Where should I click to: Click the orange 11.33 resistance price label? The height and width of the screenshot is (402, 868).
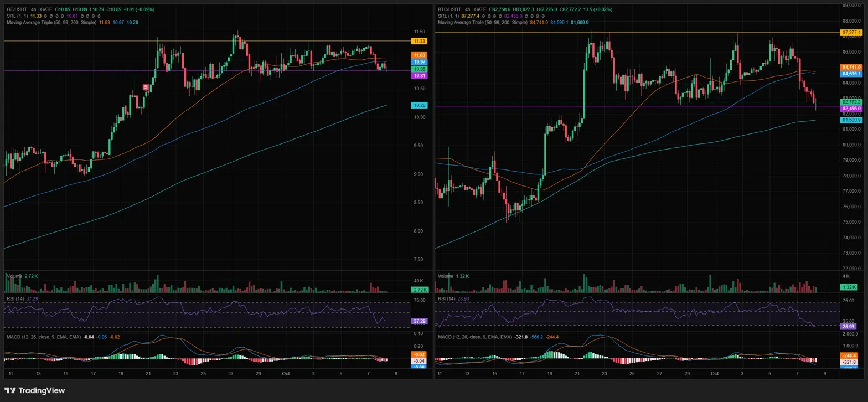coord(419,41)
